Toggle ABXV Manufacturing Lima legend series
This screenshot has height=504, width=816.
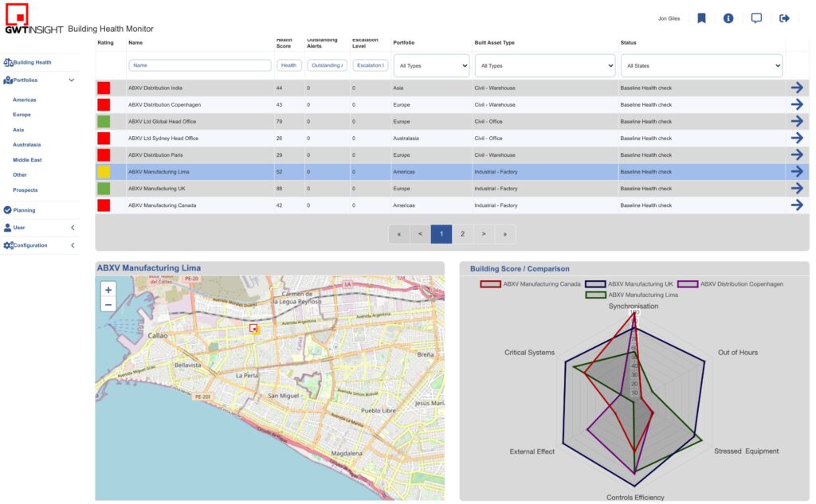point(632,295)
